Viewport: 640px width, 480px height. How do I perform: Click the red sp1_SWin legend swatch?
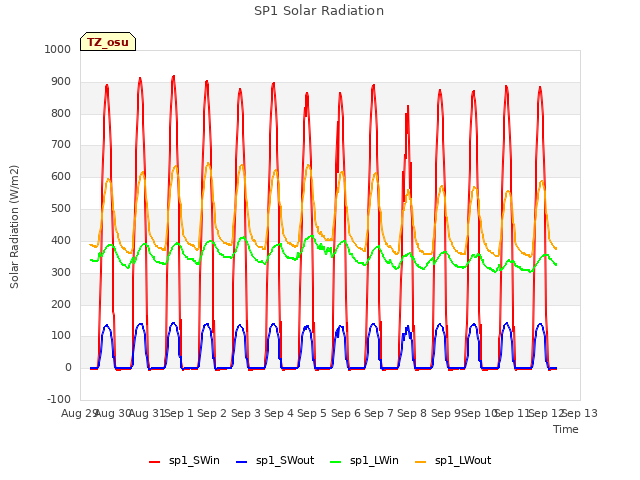pos(155,462)
